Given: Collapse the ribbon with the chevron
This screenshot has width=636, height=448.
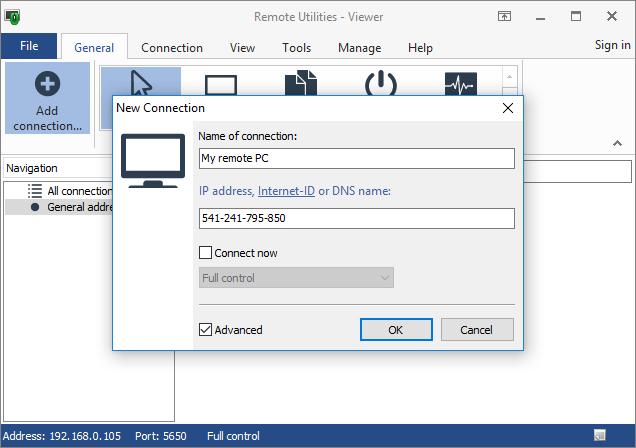Looking at the screenshot, I should 617,144.
